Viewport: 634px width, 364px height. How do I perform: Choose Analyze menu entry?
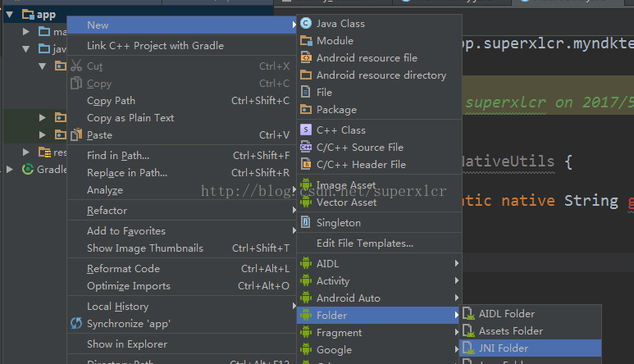coord(182,190)
